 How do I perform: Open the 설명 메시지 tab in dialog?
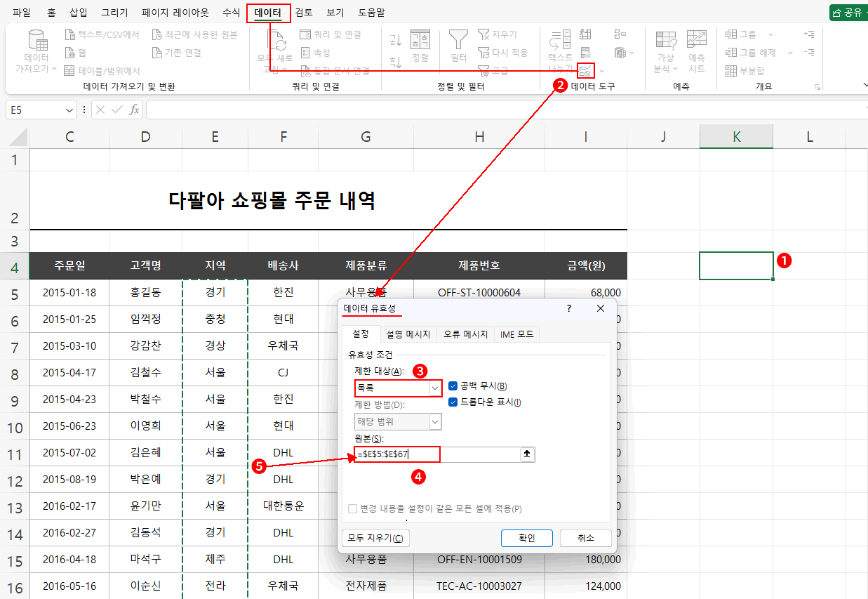(408, 334)
